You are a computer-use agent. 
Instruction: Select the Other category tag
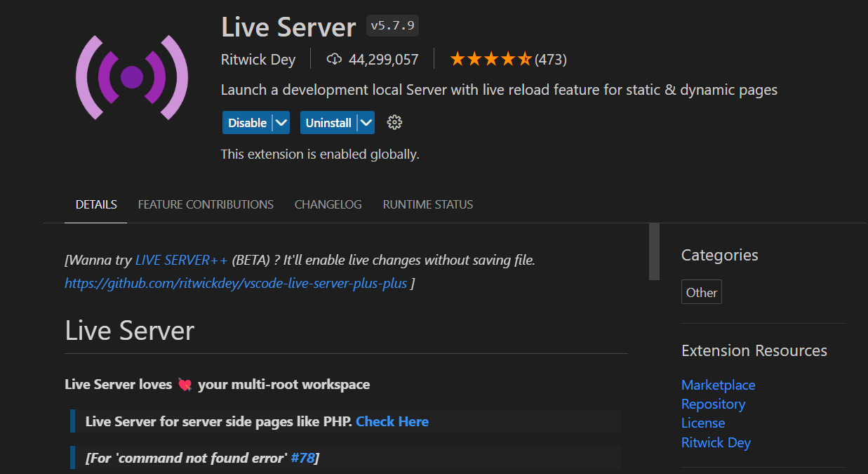pos(701,292)
